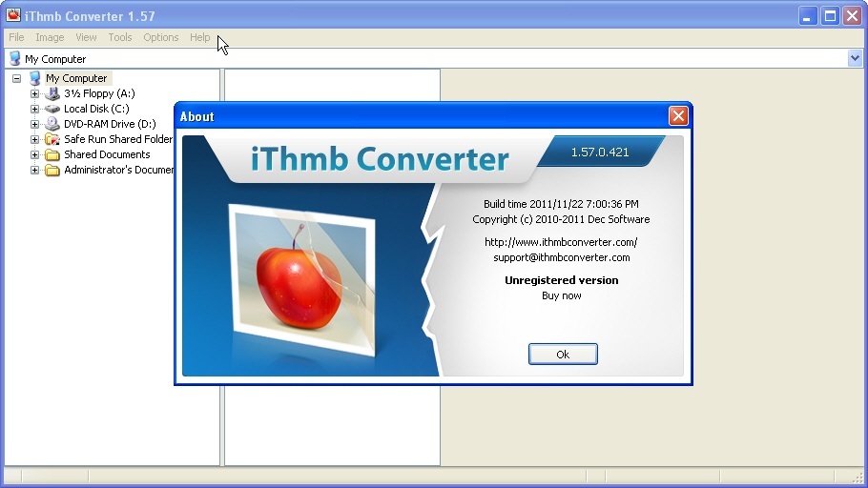
Task: Open the Help menu
Action: pos(200,37)
